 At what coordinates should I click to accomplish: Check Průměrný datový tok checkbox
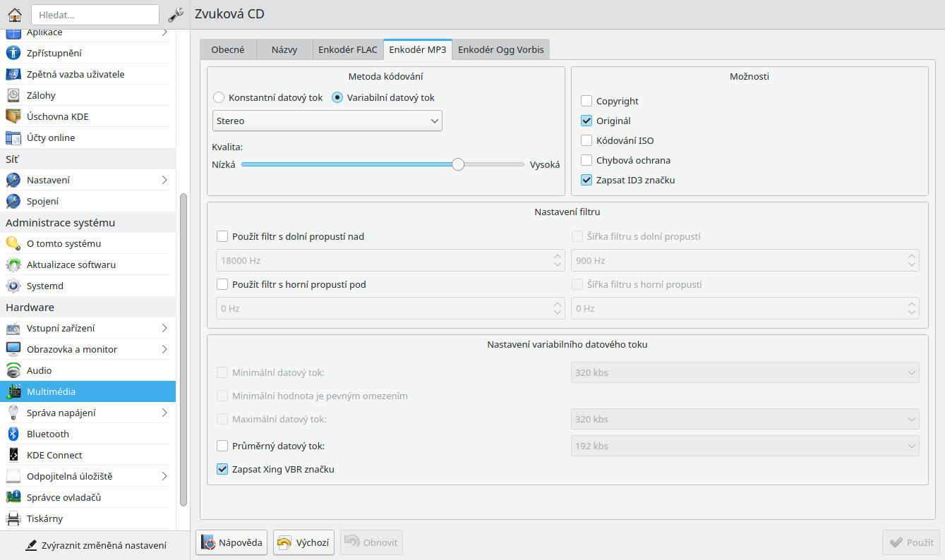pos(222,446)
